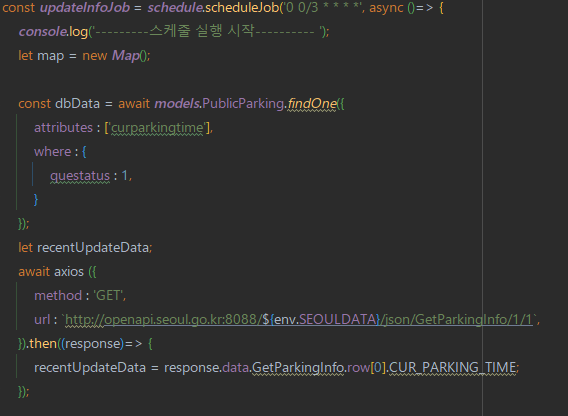The image size is (568, 416).
Task: Click the where property key
Action: pos(53,151)
